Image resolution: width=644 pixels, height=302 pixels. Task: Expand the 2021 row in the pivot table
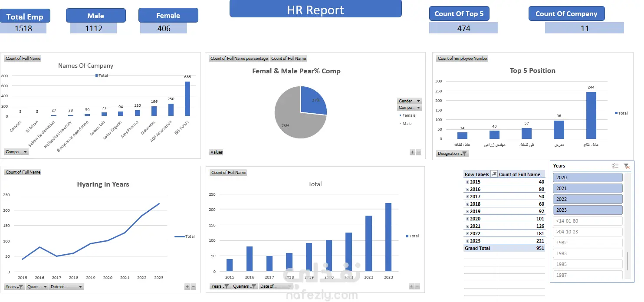(467, 226)
